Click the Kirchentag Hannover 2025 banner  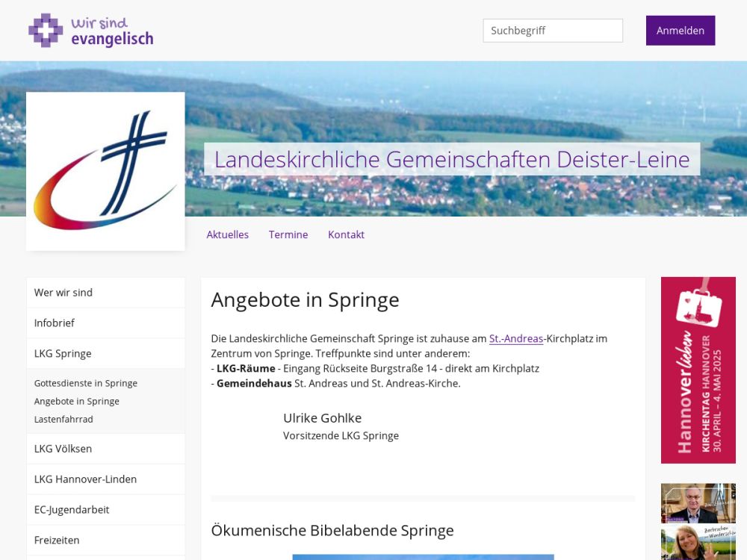(x=698, y=370)
